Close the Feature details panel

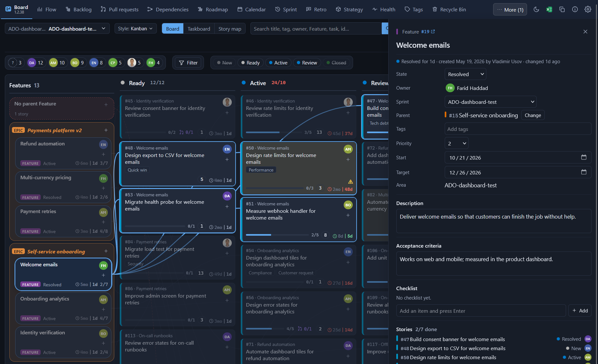585,32
